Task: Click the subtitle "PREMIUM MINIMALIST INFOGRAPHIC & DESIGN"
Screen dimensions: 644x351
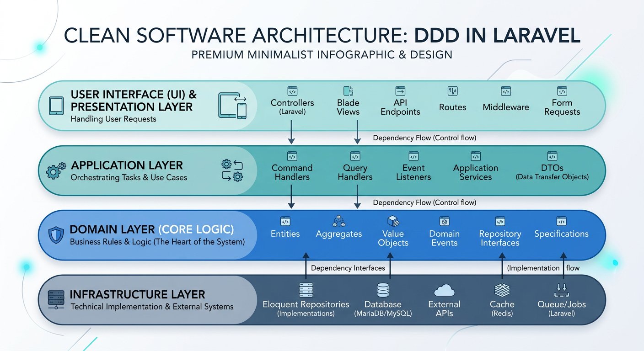Action: pos(322,55)
